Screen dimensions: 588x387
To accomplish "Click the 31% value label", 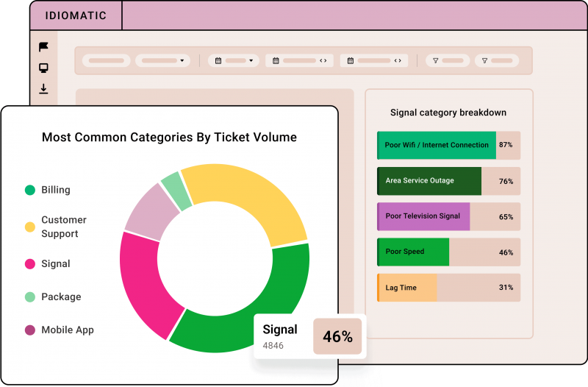I will (x=506, y=288).
